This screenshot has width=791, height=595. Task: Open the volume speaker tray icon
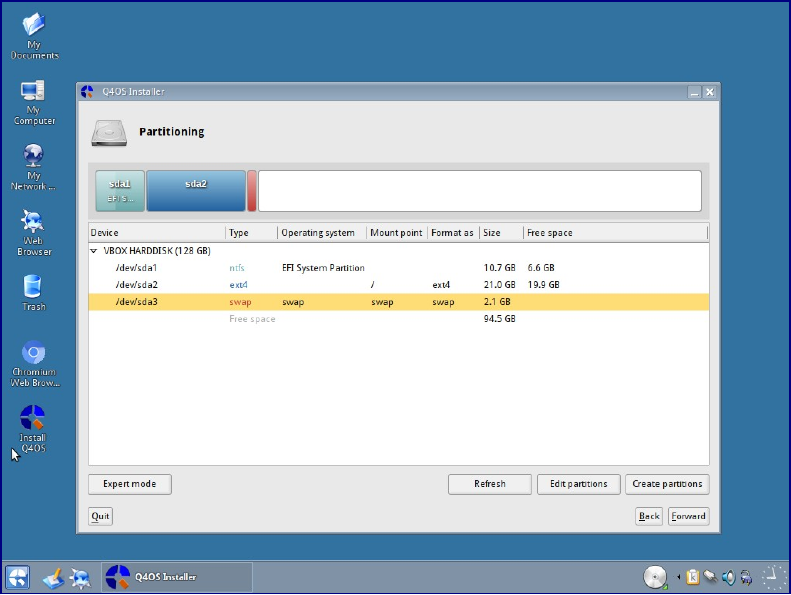coord(728,577)
